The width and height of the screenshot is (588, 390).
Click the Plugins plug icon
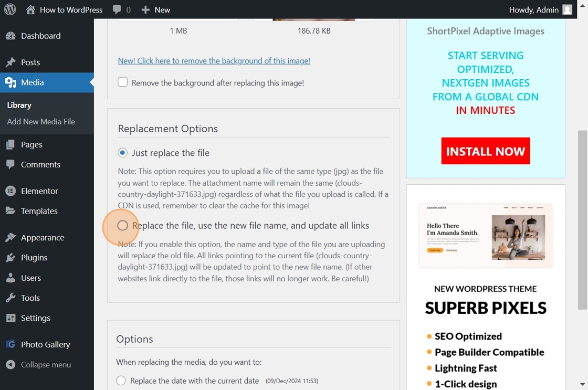coord(10,258)
